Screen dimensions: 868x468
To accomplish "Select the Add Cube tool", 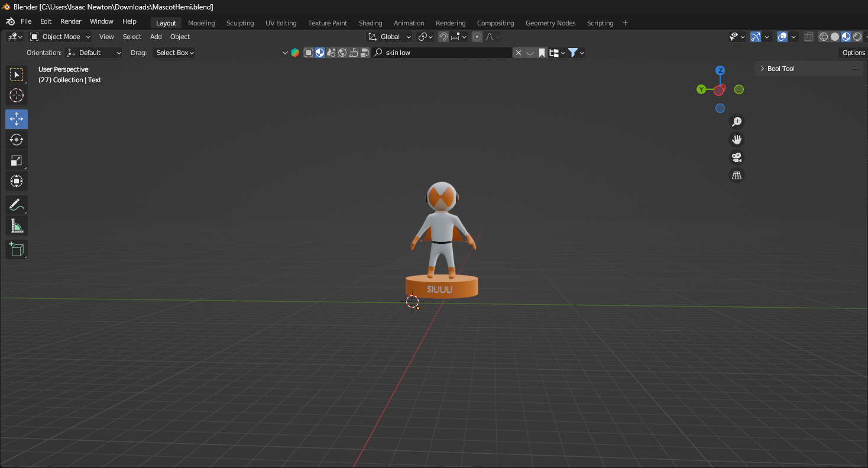I will click(17, 249).
